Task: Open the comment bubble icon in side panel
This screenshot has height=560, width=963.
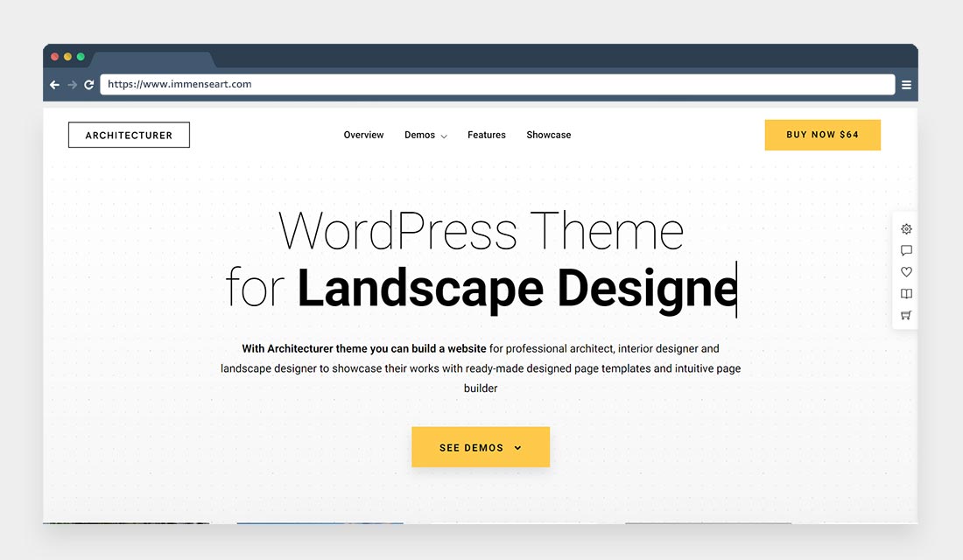Action: point(906,250)
